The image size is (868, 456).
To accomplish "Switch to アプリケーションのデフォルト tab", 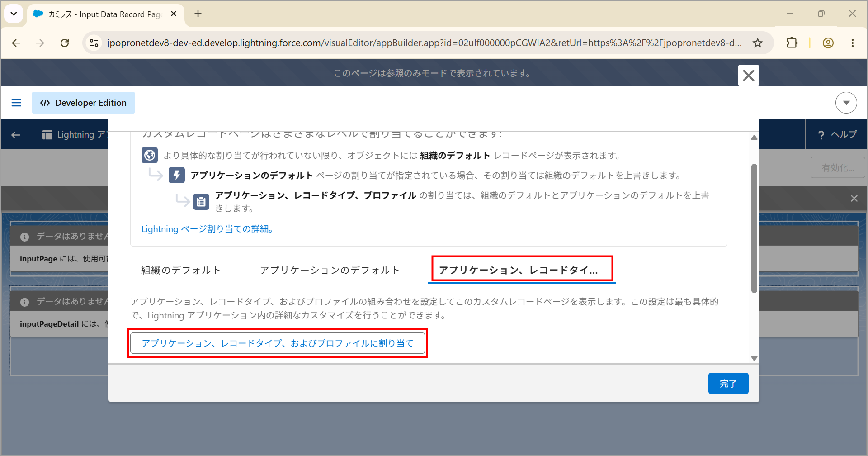I will (330, 270).
